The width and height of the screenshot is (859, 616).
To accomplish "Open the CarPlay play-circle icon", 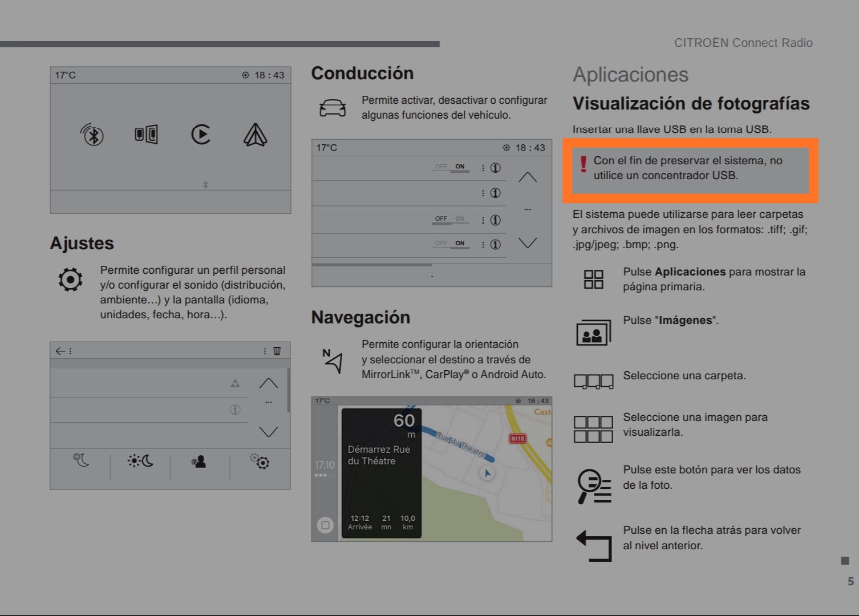I will click(201, 135).
